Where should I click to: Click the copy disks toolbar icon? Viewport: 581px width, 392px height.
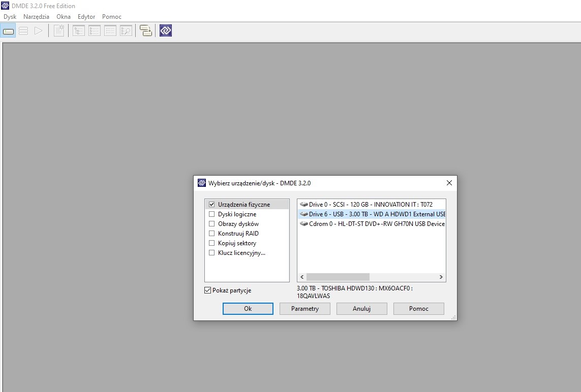pos(145,31)
